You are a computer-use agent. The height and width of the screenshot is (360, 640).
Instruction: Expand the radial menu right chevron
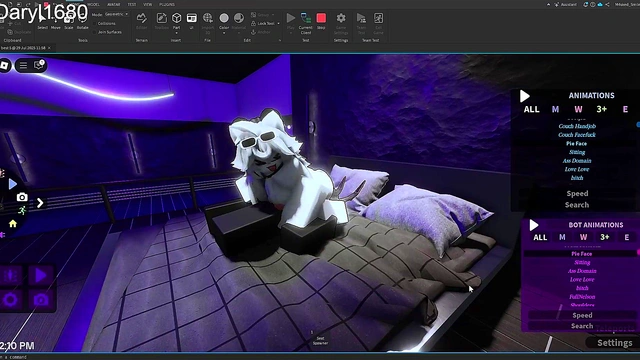(40, 203)
